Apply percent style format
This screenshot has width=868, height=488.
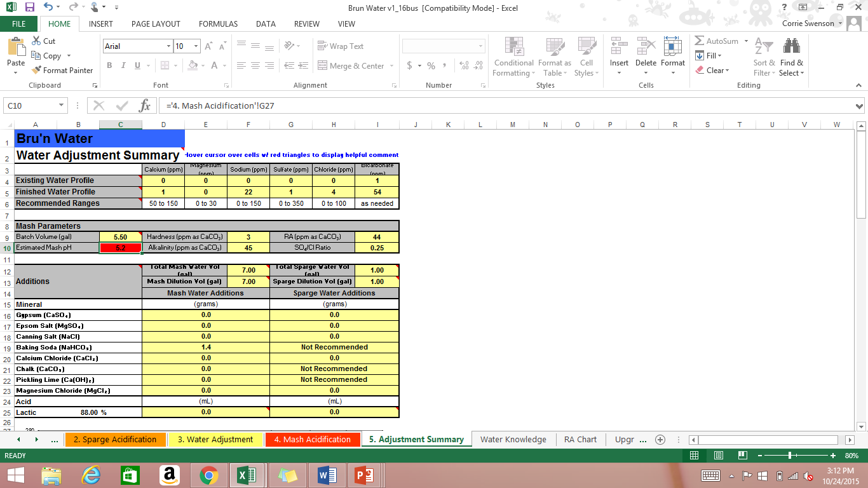coord(431,65)
